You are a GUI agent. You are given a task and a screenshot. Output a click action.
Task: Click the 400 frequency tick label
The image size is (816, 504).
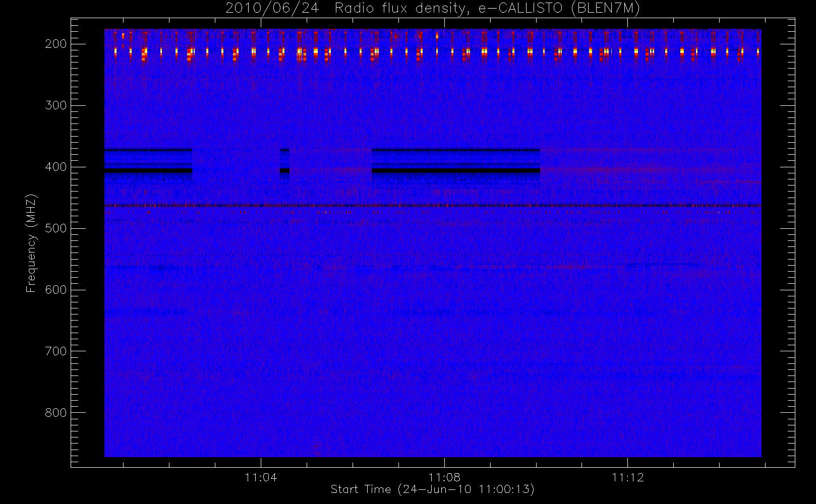pos(55,167)
